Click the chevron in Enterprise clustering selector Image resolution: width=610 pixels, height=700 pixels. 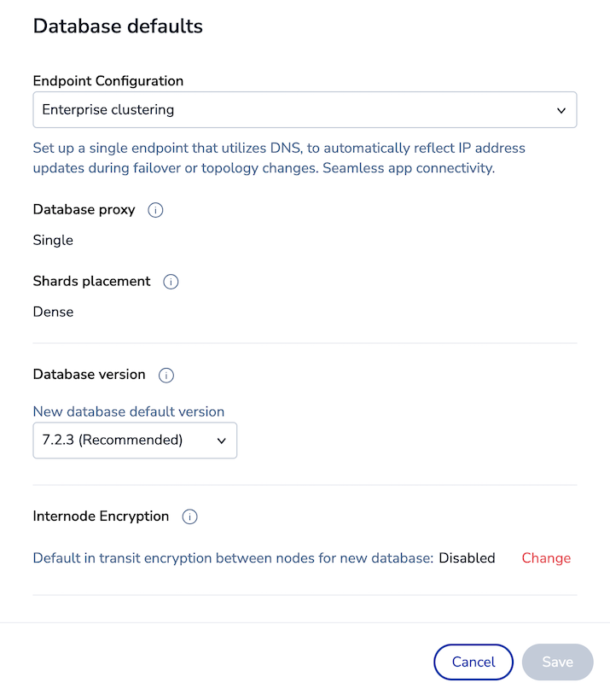click(561, 110)
